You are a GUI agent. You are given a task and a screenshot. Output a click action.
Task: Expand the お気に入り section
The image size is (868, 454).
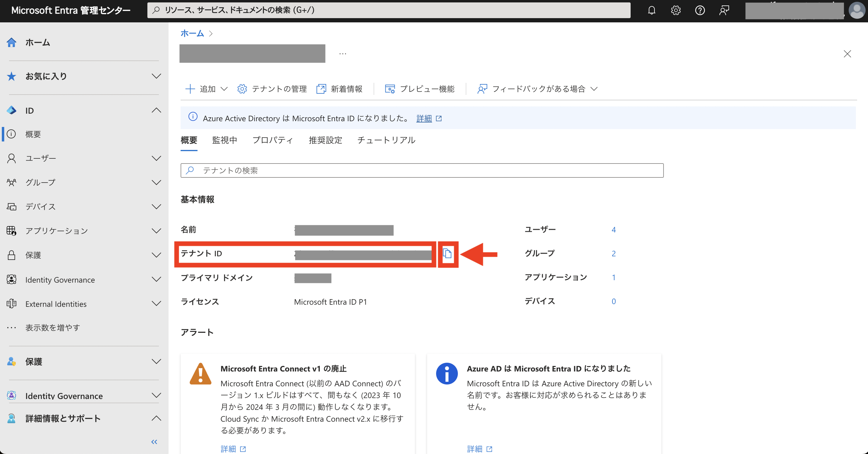[x=156, y=76]
